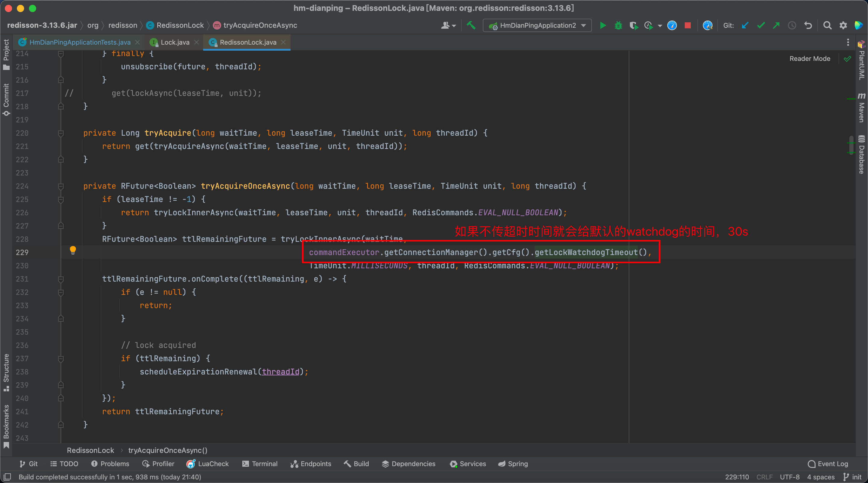Open the LuaCheck tool window

(208, 464)
